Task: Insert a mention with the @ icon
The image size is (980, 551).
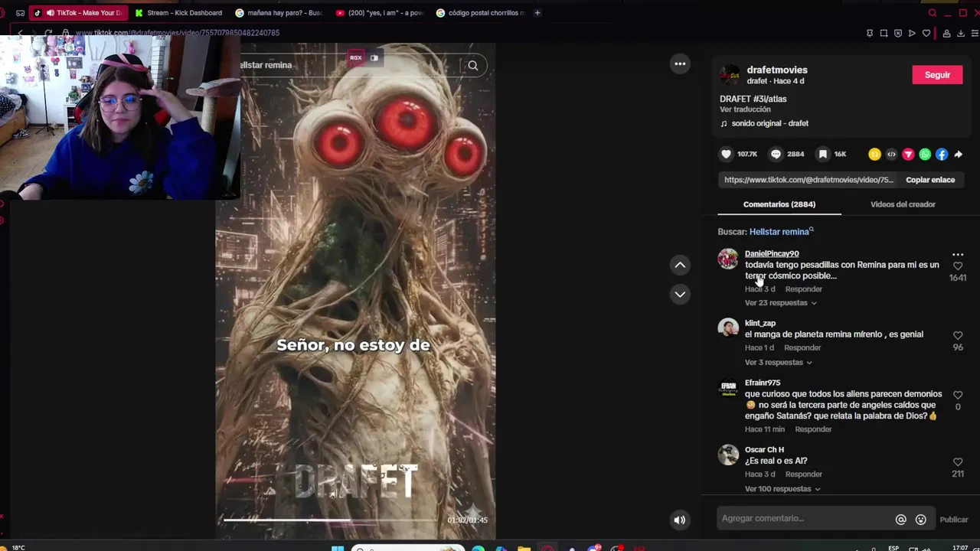Action: pos(901,520)
